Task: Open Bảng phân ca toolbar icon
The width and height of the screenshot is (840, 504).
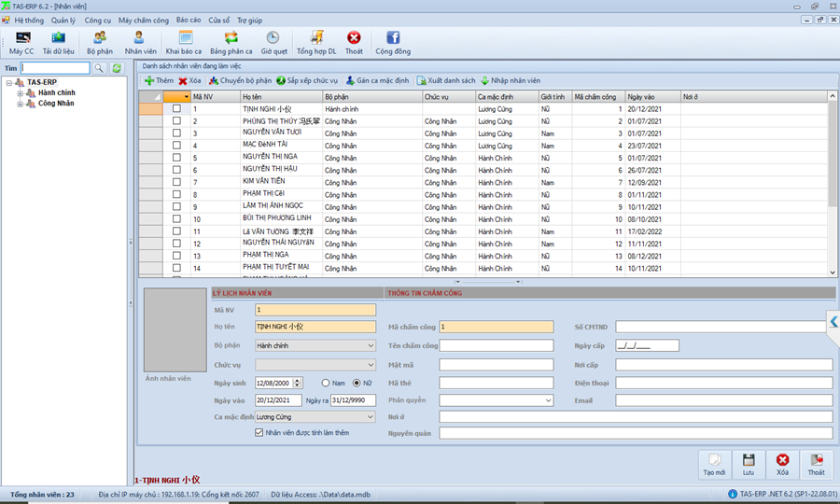Action: click(x=231, y=42)
